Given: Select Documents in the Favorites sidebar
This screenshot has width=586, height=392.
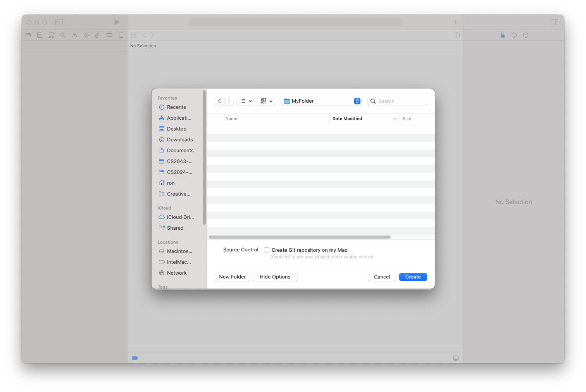Looking at the screenshot, I should click(180, 151).
